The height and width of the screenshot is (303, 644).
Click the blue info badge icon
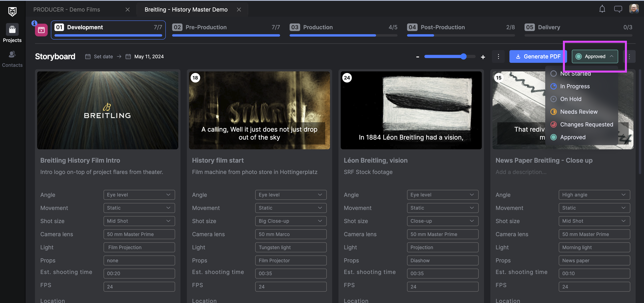pyautogui.click(x=34, y=23)
